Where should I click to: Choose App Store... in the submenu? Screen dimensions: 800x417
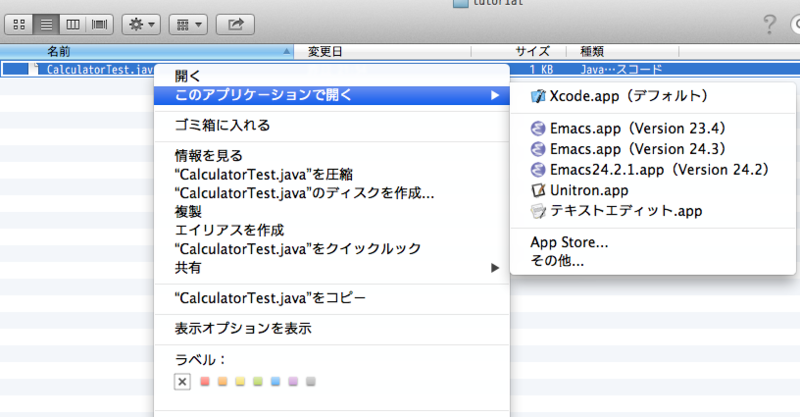653,242
